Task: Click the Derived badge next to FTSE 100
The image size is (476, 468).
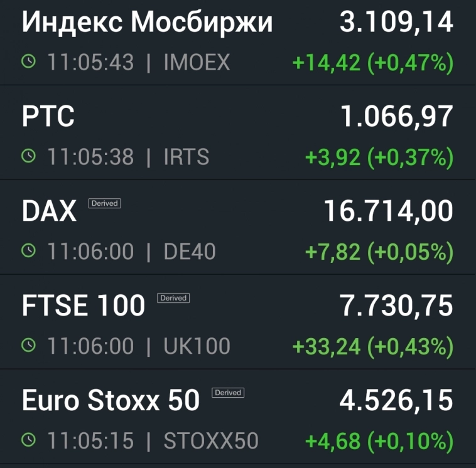Action: (173, 298)
